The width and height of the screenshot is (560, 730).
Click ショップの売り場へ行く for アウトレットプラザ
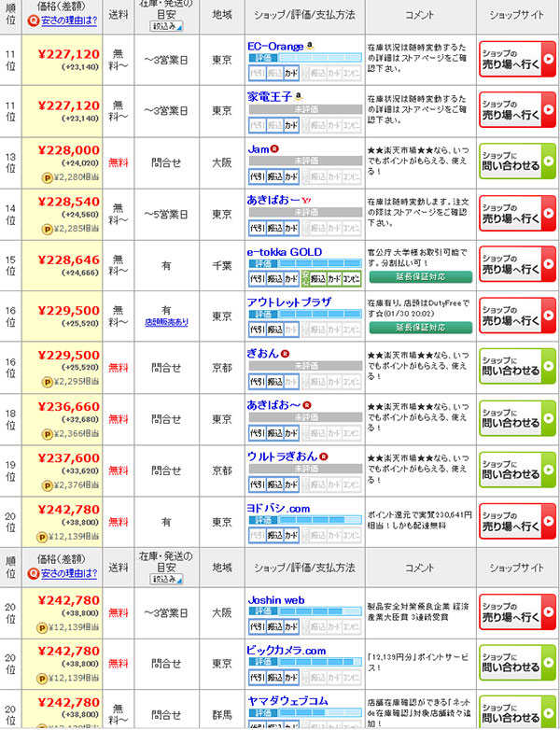point(517,316)
